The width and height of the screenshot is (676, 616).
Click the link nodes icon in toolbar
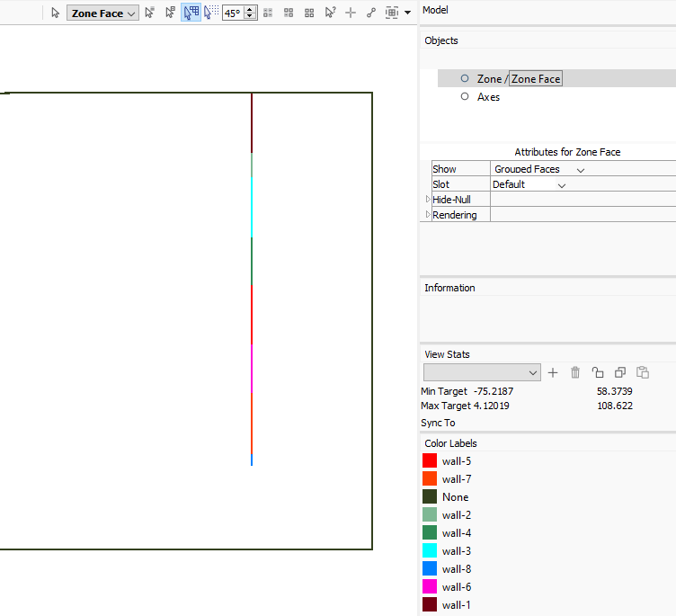pos(370,13)
